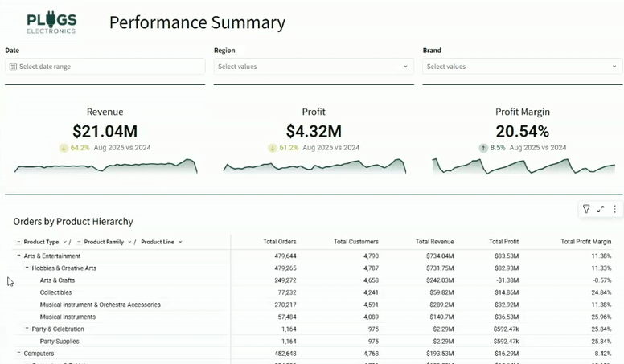Open the Product Type column dropdown arrow

pos(64,242)
